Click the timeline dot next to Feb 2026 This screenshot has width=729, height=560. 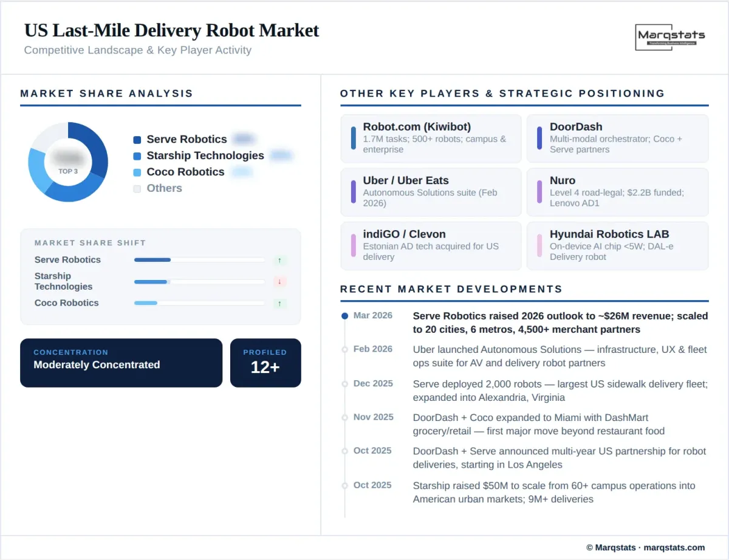(344, 349)
